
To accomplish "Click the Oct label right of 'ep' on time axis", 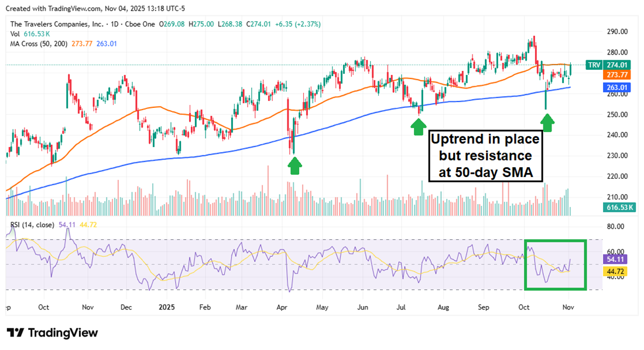I will click(43, 307).
